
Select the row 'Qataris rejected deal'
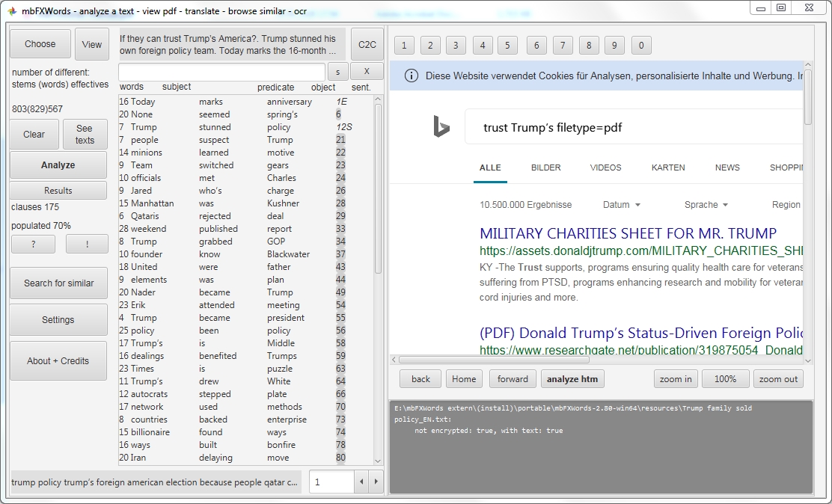tap(245, 216)
